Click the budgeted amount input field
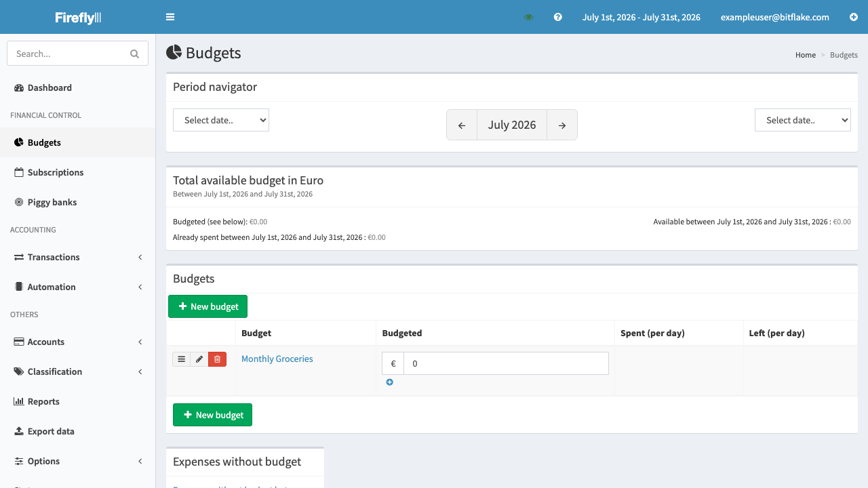The height and width of the screenshot is (488, 868). click(x=506, y=363)
